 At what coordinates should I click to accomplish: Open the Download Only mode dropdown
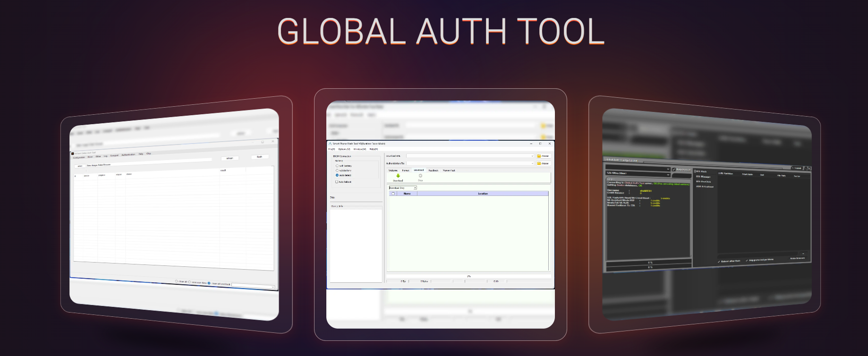[415, 188]
